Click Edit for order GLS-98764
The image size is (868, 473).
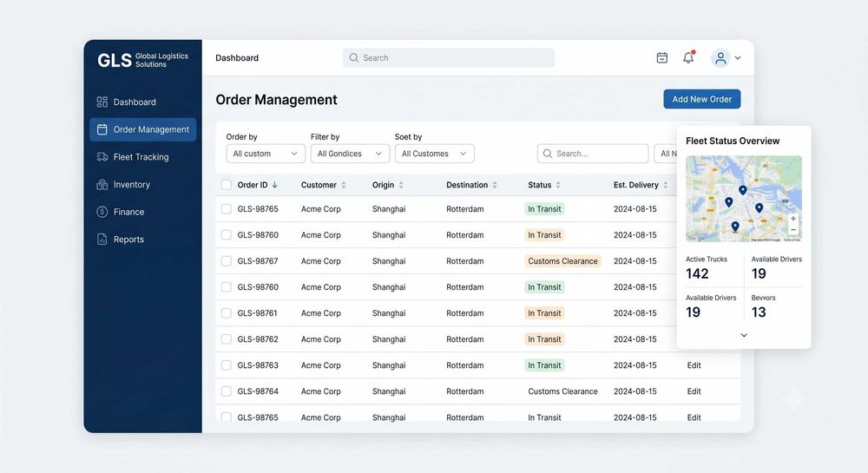pyautogui.click(x=694, y=391)
